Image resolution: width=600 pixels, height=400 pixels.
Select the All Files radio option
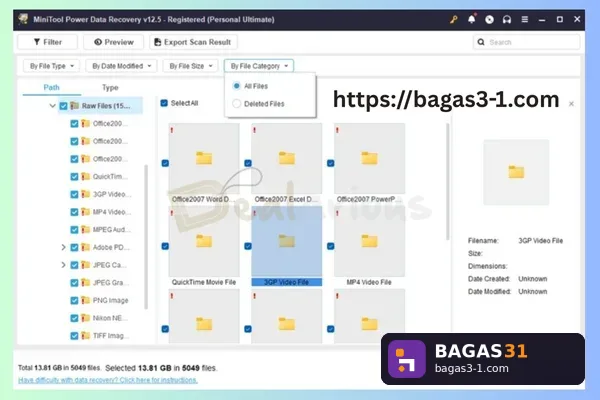click(x=236, y=86)
